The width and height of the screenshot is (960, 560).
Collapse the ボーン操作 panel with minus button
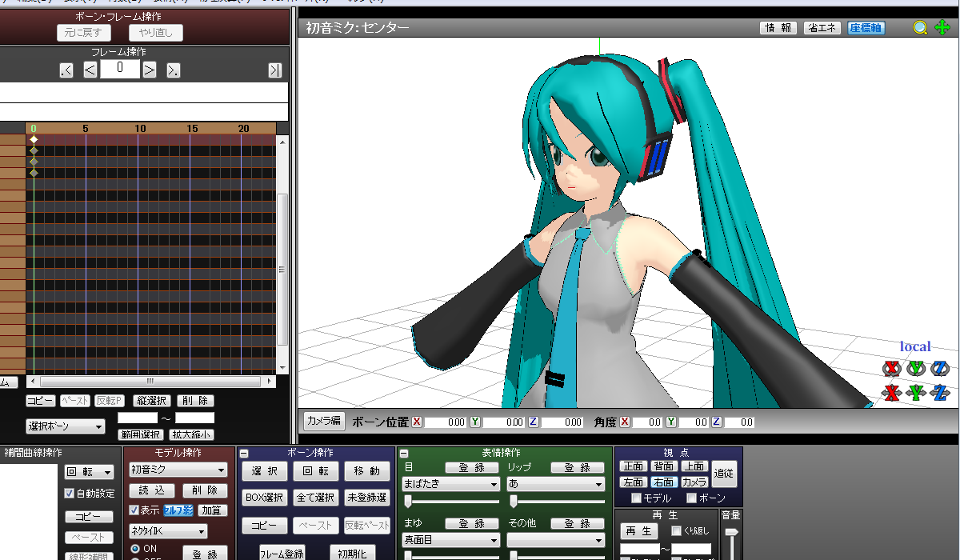click(244, 454)
